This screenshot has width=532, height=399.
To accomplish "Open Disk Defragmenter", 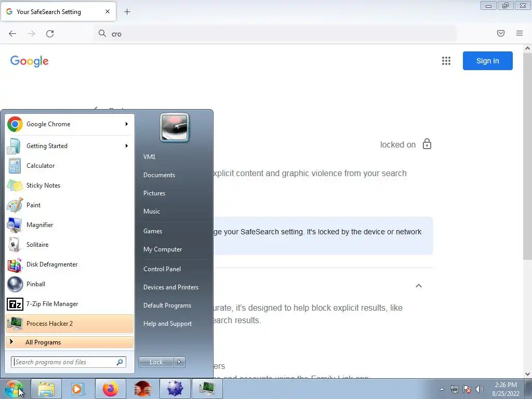I will click(x=70, y=264).
